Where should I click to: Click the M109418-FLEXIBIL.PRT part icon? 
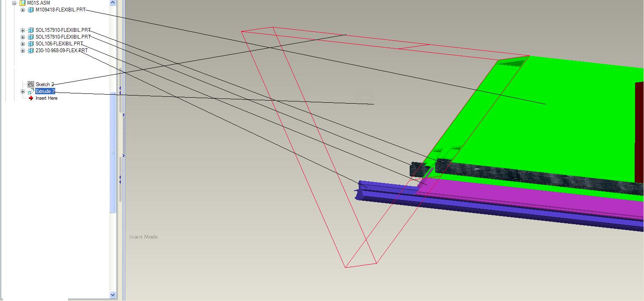click(31, 10)
